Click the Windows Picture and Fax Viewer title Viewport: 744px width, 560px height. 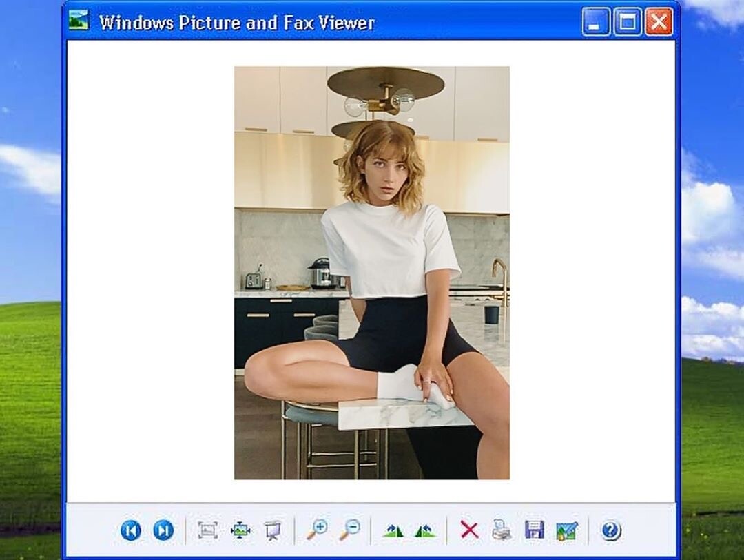pos(237,23)
